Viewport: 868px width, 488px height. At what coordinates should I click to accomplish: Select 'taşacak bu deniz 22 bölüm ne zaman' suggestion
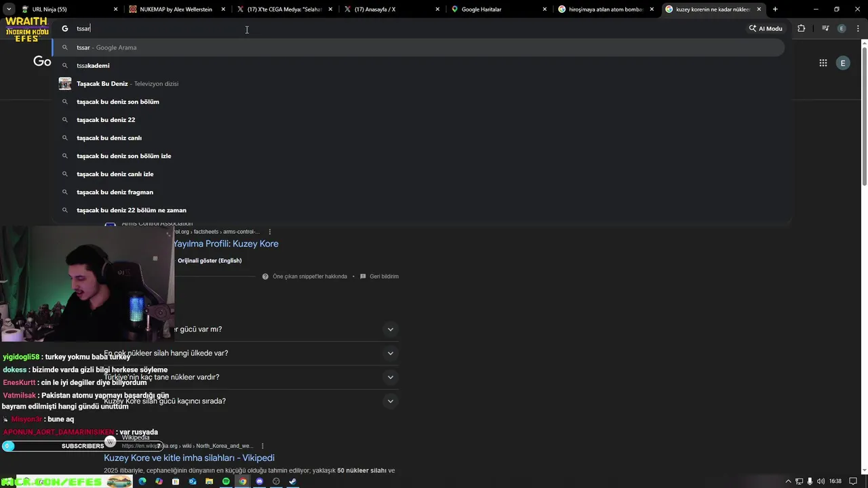(x=419, y=210)
